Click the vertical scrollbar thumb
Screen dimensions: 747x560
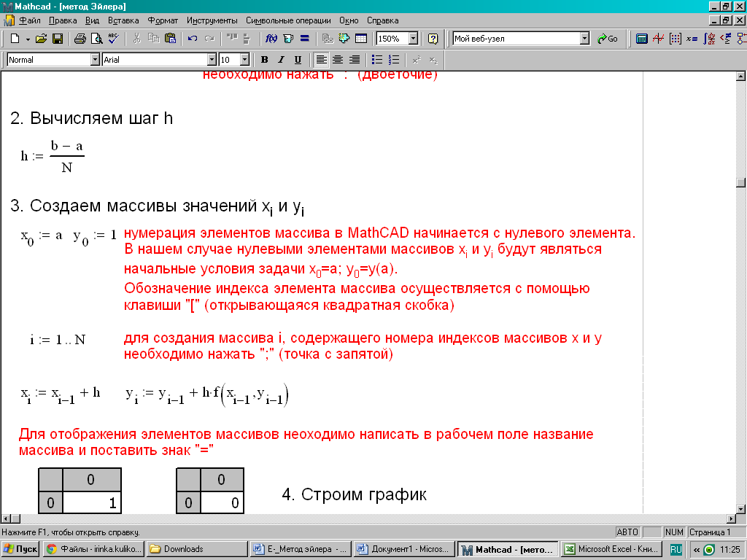click(740, 183)
